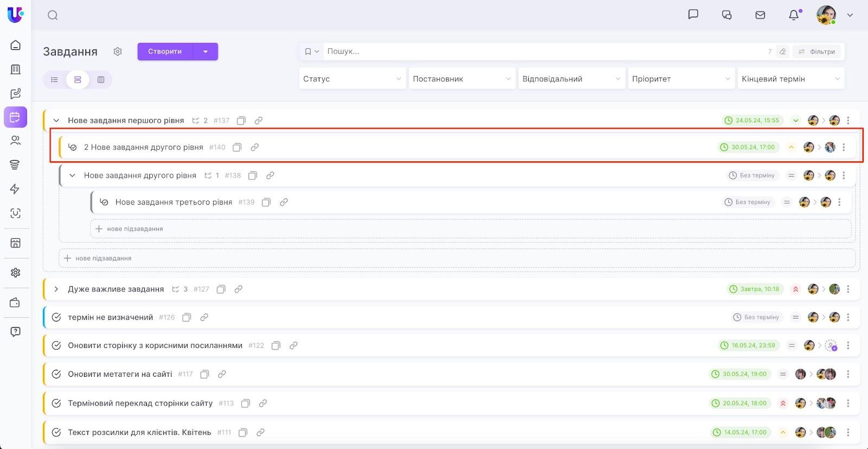Open the more menu for task #126

coord(848,317)
